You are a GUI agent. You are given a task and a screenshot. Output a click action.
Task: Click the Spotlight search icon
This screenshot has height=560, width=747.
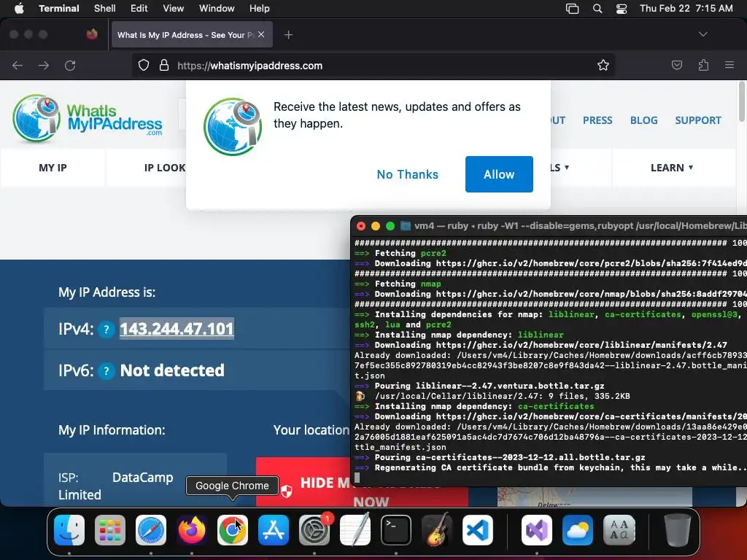597,9
